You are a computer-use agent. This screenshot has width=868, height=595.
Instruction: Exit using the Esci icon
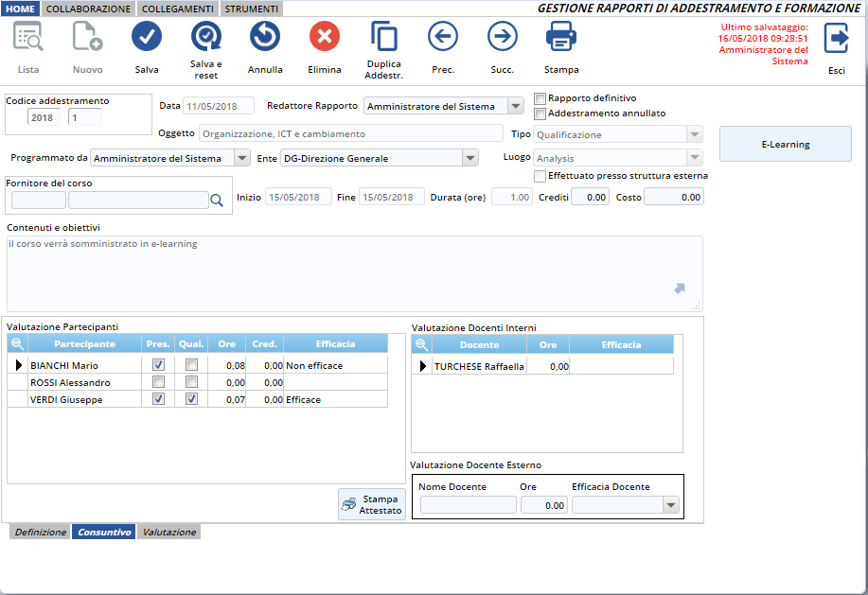click(x=837, y=40)
